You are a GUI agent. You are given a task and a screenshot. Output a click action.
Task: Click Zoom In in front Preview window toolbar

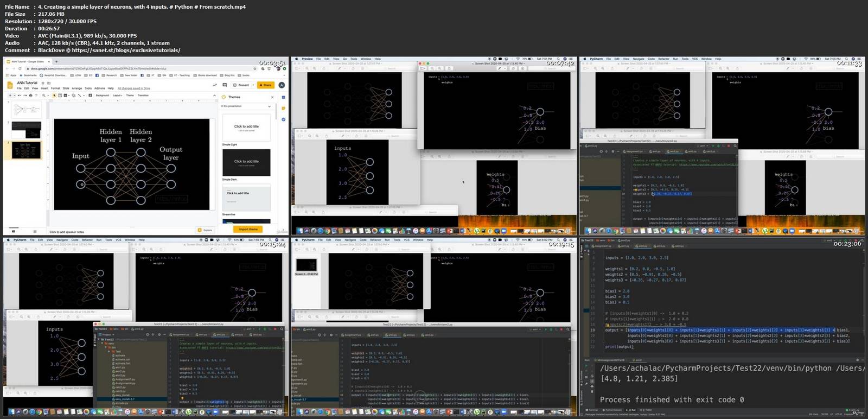click(439, 68)
